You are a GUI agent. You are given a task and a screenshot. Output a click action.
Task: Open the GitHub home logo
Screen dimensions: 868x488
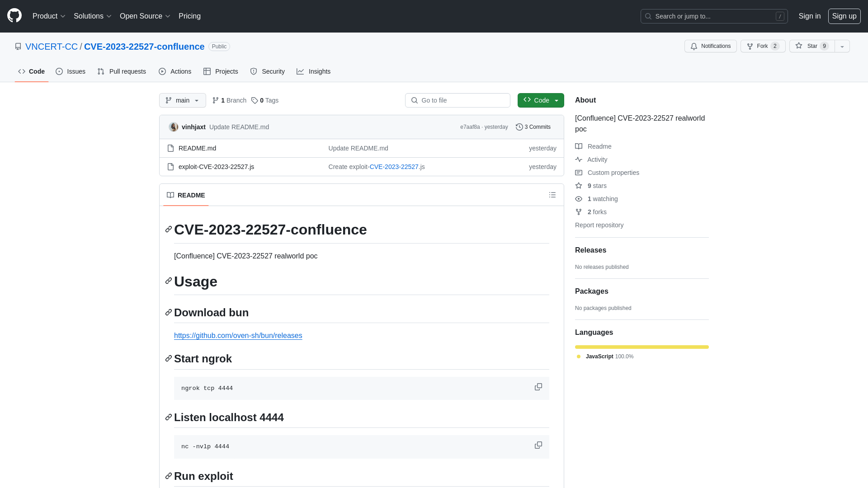(14, 16)
